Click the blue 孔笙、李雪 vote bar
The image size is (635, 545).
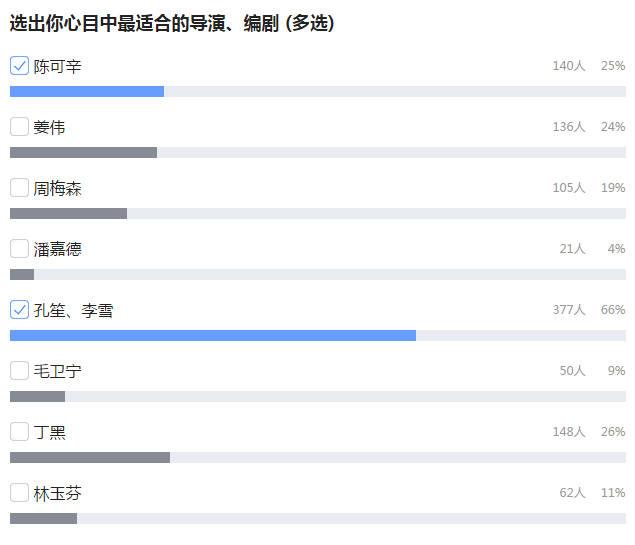(x=213, y=335)
